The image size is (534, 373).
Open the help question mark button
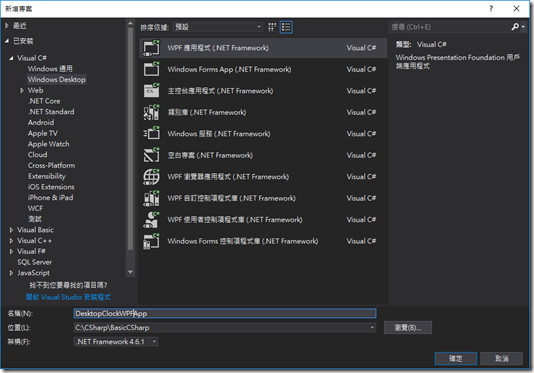(x=491, y=9)
